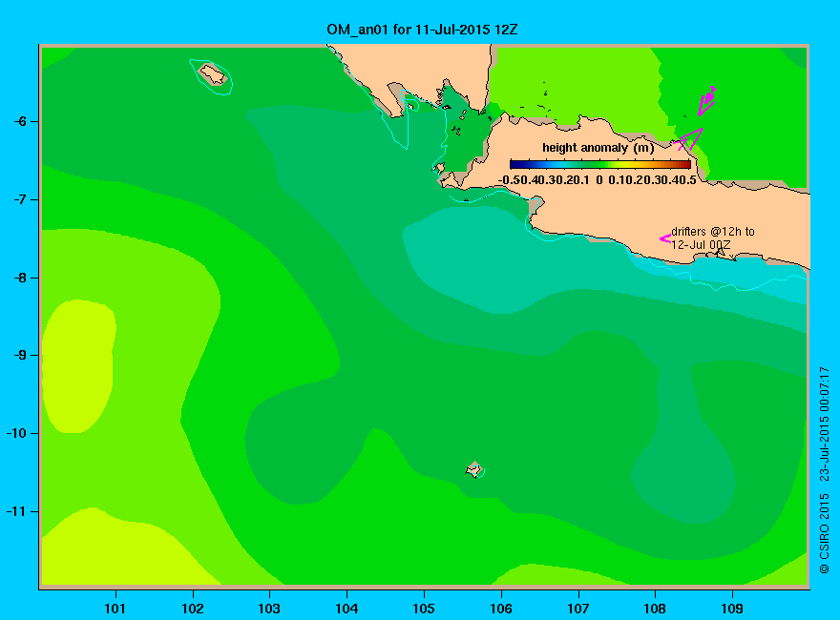Viewport: 840px width, 620px height.
Task: Click longitude label 106 on bottom axis
Action: point(501,609)
